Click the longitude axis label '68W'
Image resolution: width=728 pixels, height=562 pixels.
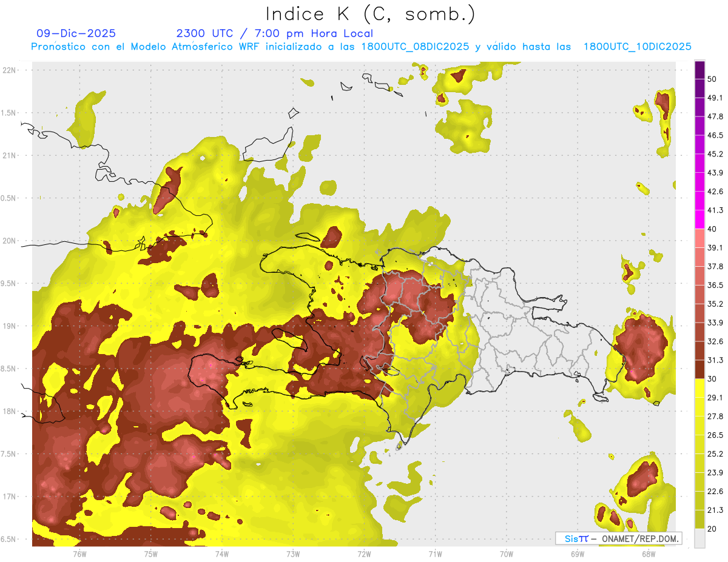point(649,554)
